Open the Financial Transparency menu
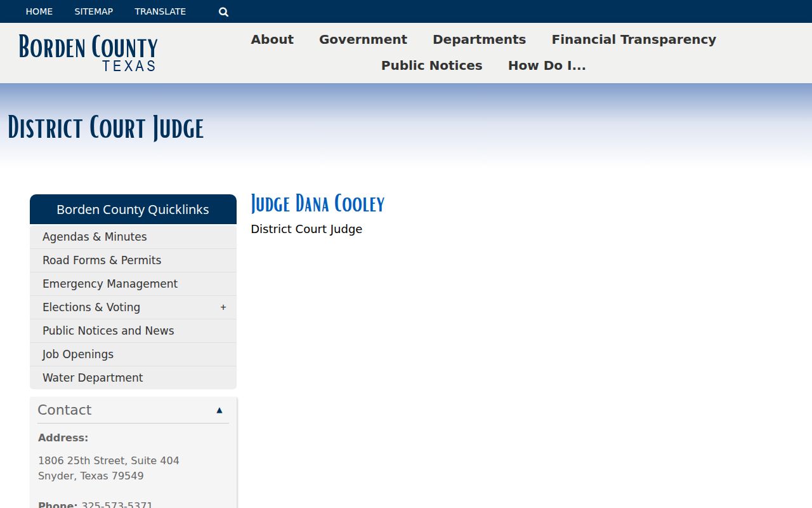Viewport: 812px width, 508px height. click(634, 39)
